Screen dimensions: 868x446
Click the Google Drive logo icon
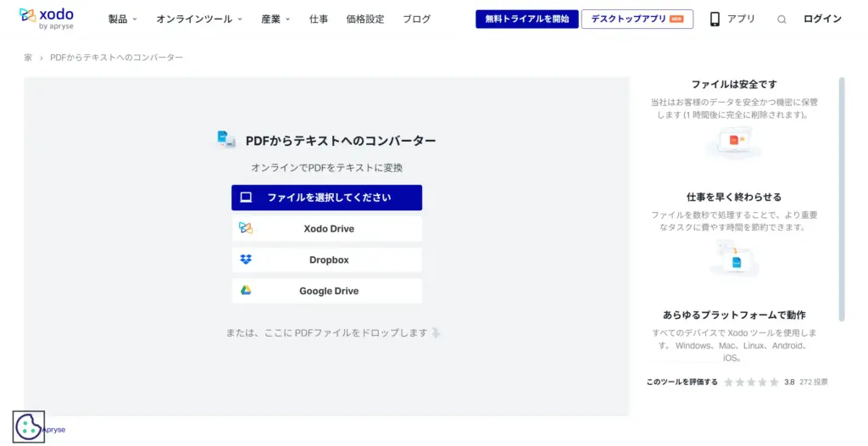[246, 291]
